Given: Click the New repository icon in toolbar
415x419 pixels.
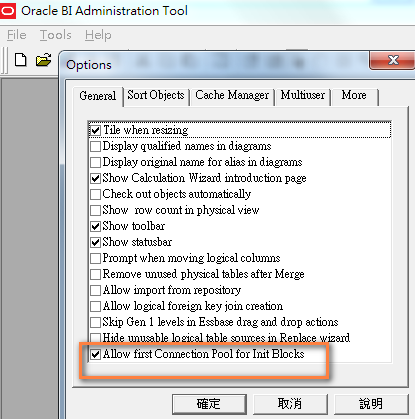Looking at the screenshot, I should [x=21, y=60].
